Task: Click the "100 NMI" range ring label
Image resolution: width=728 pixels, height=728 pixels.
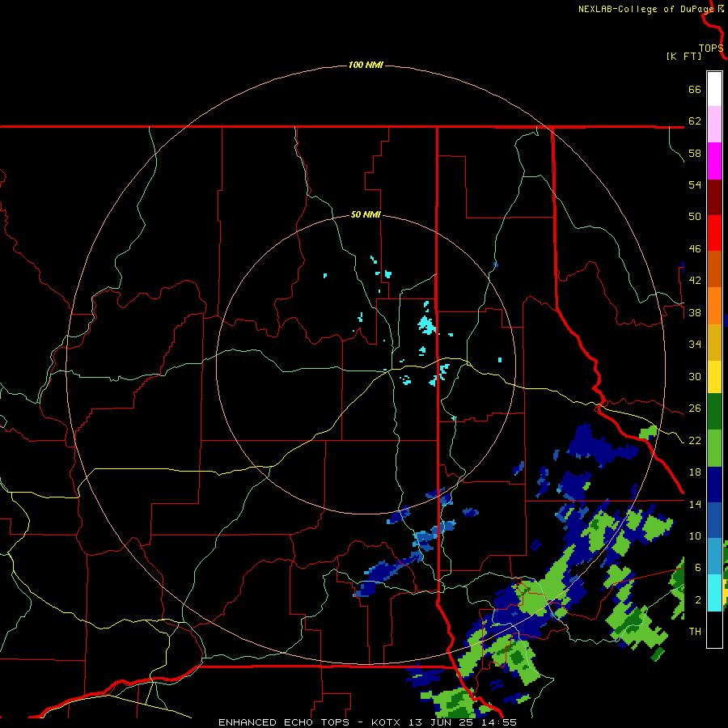Action: coord(366,65)
